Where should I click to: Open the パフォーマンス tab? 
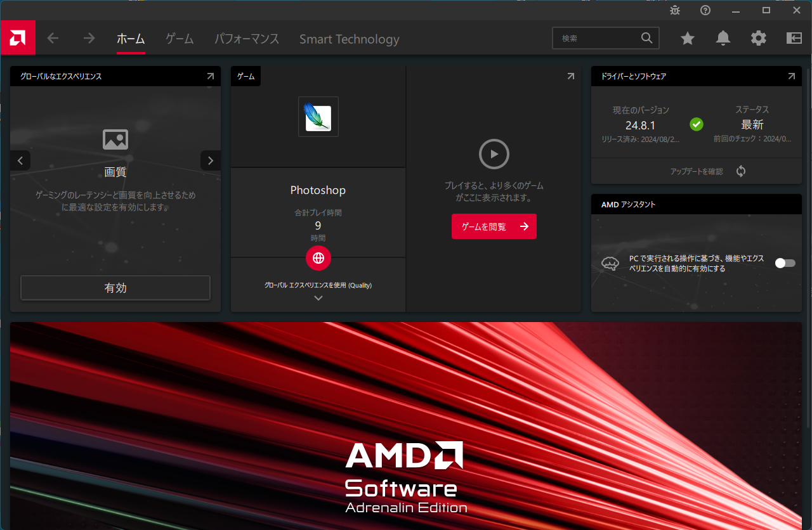click(x=246, y=38)
